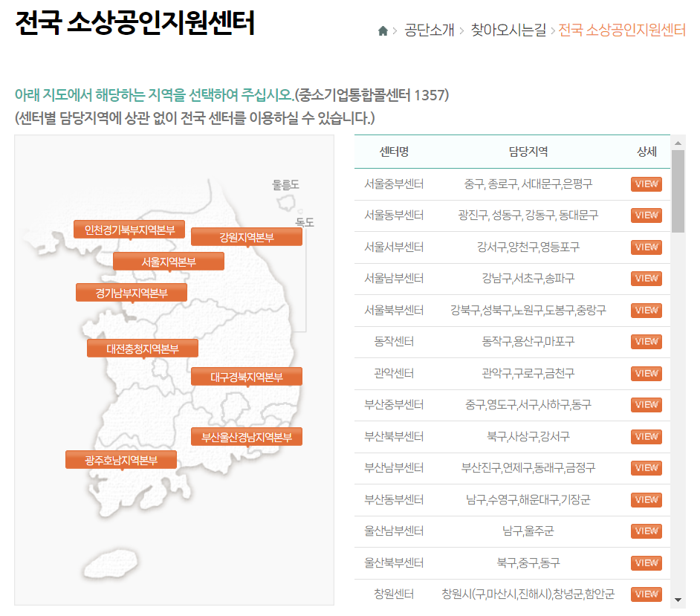Viewport: 700px width, 616px height.
Task: Select 경기남부지역본부 on the map
Action: tap(132, 293)
